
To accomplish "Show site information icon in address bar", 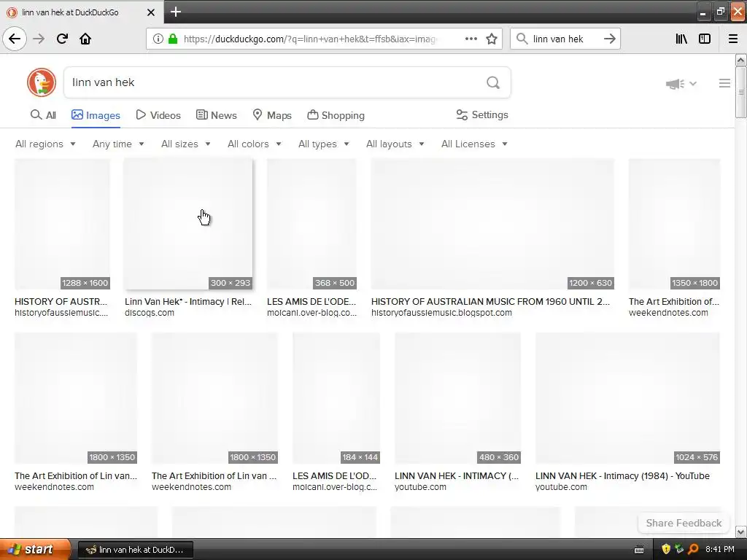I will pos(158,39).
